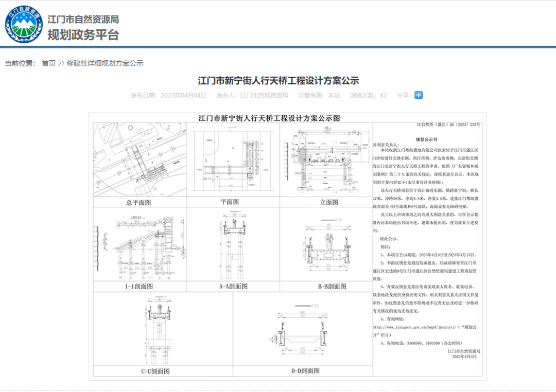This screenshot has height=392, width=556.
Task: Click the publisher text 江门市自然资源局
Action: point(264,95)
